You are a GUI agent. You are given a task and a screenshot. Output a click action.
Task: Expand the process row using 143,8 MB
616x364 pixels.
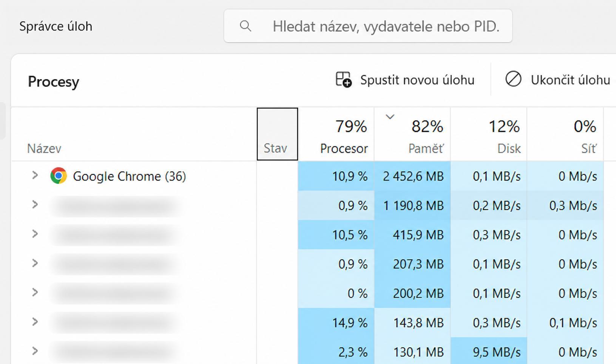coord(35,322)
